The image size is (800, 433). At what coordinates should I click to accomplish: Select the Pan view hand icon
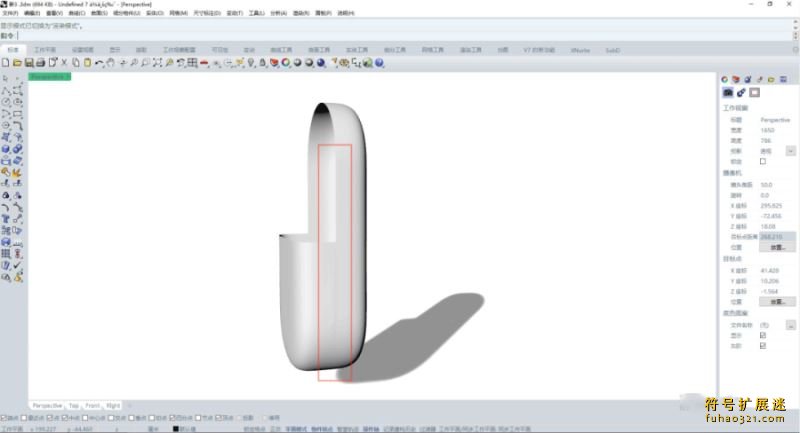pyautogui.click(x=111, y=63)
